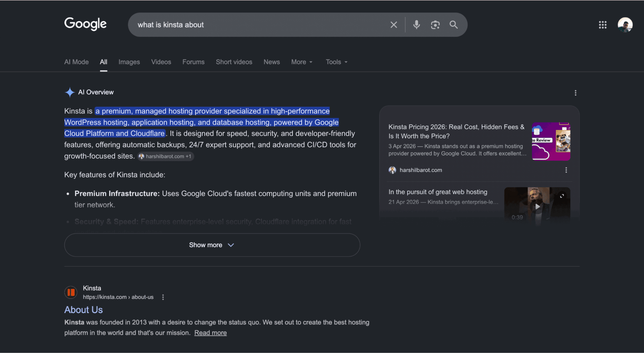Click the Kinsta site favicon
The image size is (644, 353).
pos(71,292)
